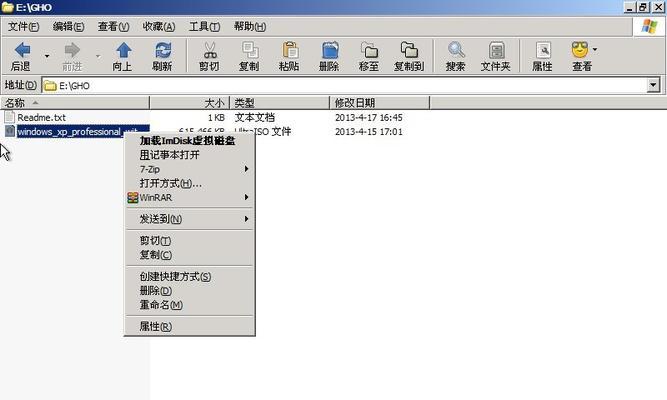The width and height of the screenshot is (667, 400).
Task: Click the folder icon in title bar
Action: (x=7, y=7)
